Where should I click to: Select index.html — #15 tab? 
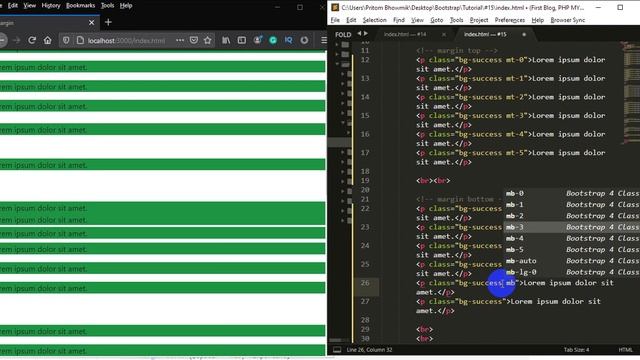pos(485,35)
